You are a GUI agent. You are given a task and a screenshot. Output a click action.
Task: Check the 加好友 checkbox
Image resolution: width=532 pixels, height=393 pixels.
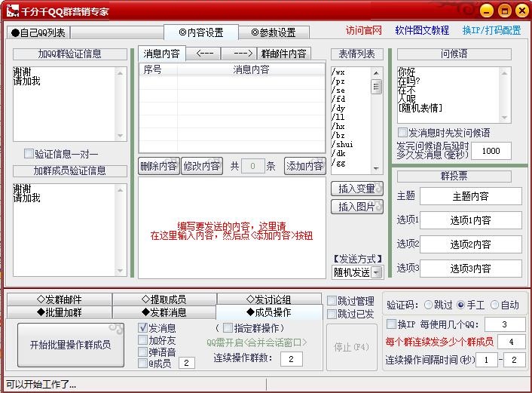point(143,339)
